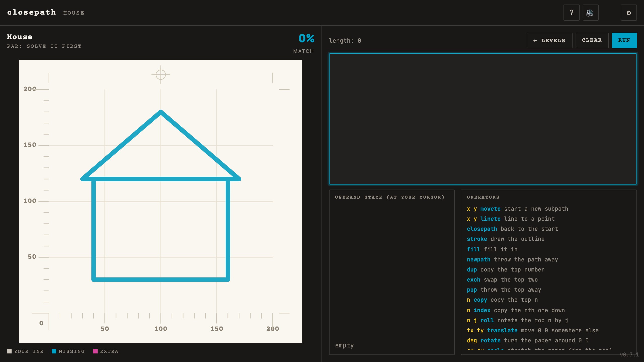The image size is (644, 362).
Task: Open the settings gear icon
Action: (629, 13)
